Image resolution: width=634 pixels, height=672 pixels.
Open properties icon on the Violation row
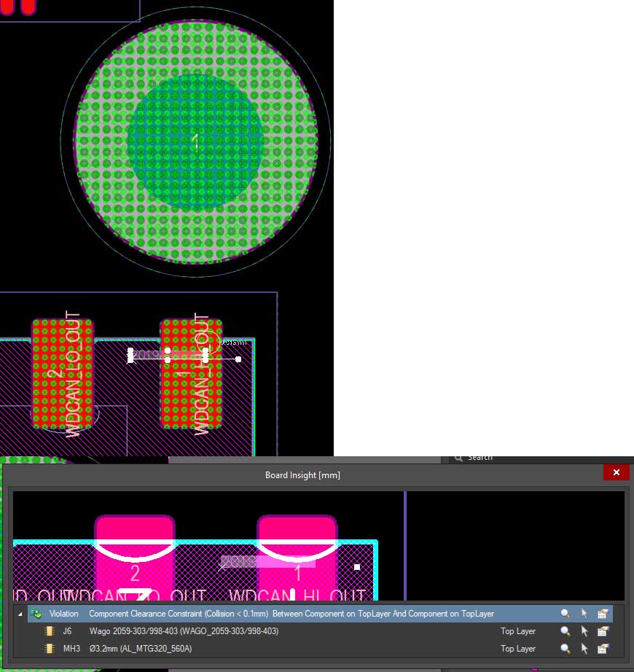pyautogui.click(x=603, y=614)
